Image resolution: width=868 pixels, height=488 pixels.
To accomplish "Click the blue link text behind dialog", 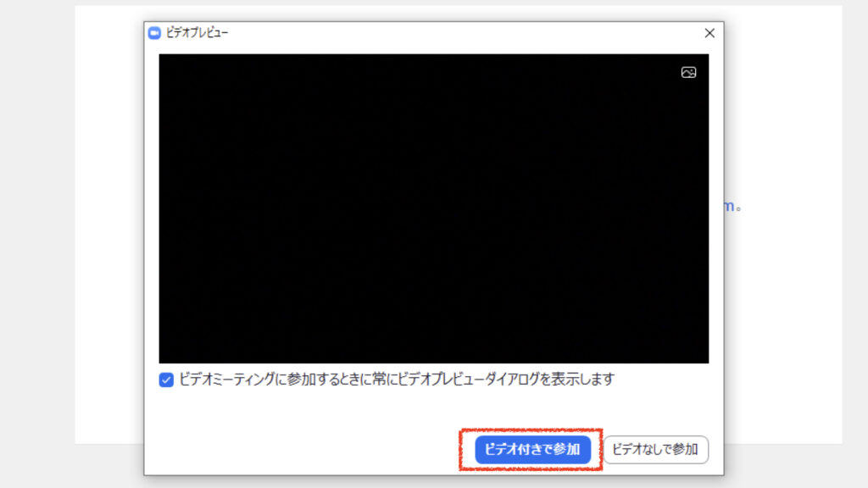I will click(x=728, y=206).
